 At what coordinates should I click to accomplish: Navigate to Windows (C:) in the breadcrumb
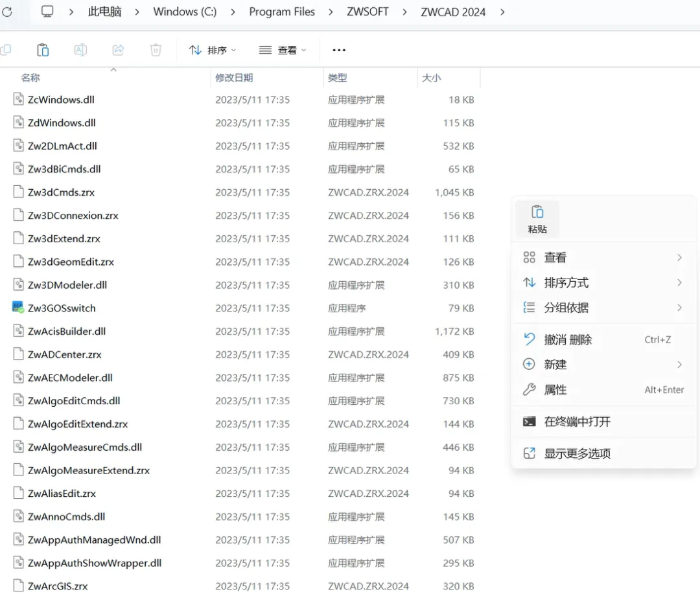click(185, 12)
